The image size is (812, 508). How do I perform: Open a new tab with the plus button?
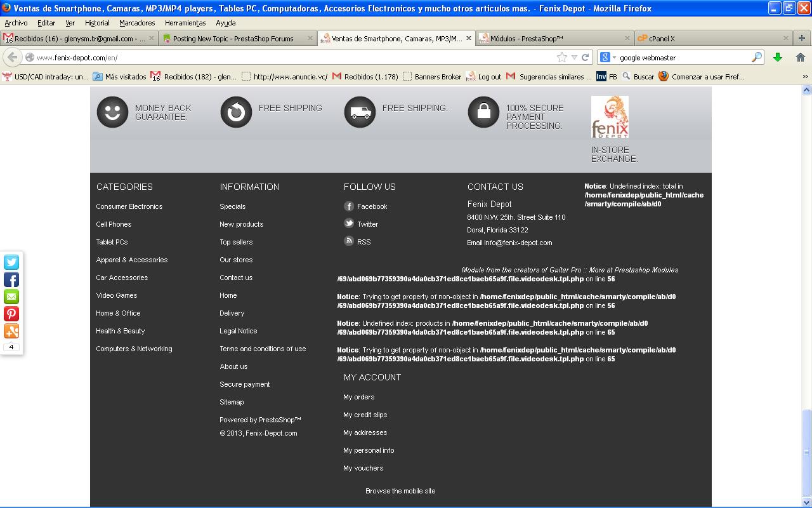click(x=801, y=38)
